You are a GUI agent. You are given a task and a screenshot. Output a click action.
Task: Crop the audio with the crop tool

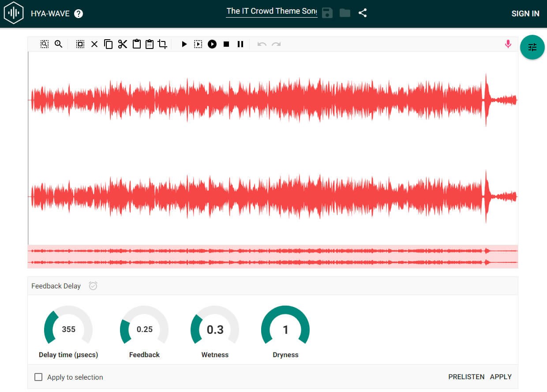(163, 44)
